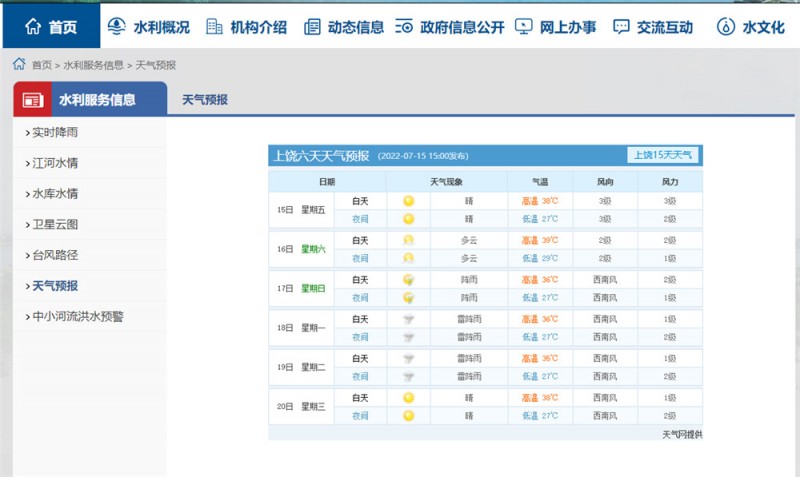Click the red 水利服务信息 panel icon
The image size is (800, 477).
[33, 100]
